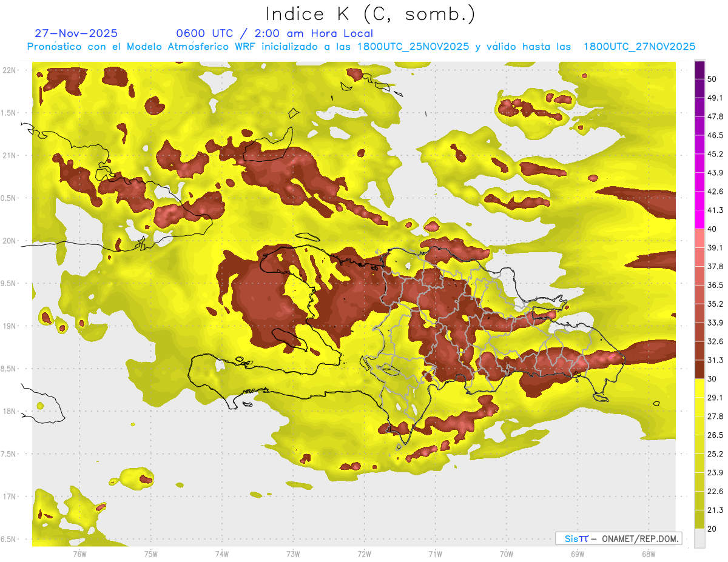Click the colorbar label "45.2"
The width and height of the screenshot is (728, 562).
715,154
